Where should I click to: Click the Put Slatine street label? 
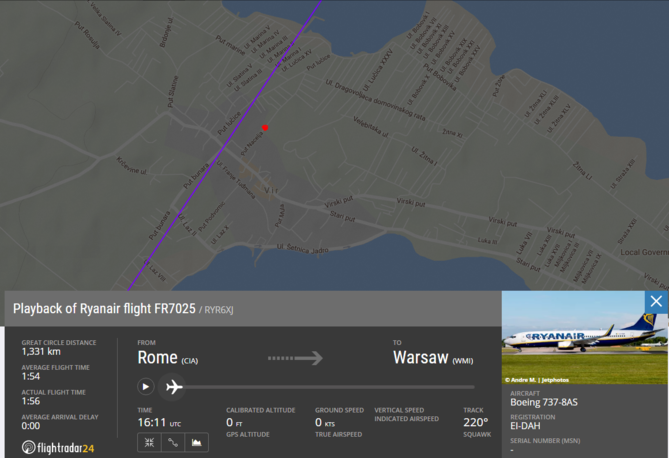tap(172, 91)
